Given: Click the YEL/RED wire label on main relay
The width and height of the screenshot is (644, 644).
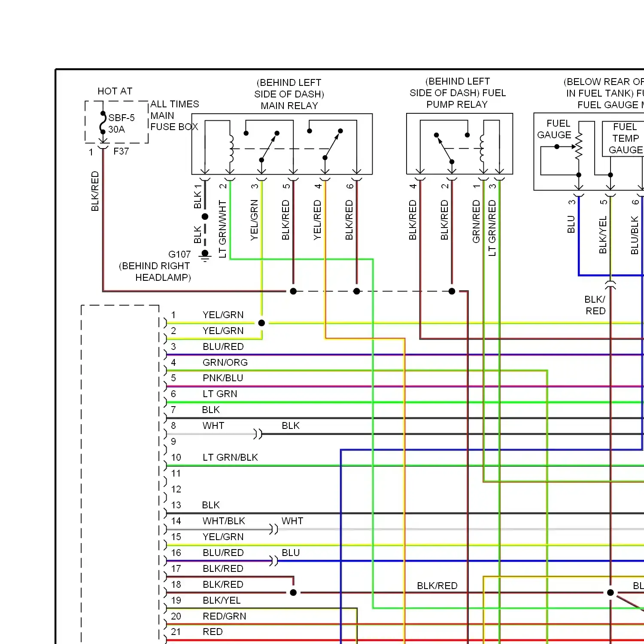Looking at the screenshot, I should [317, 220].
